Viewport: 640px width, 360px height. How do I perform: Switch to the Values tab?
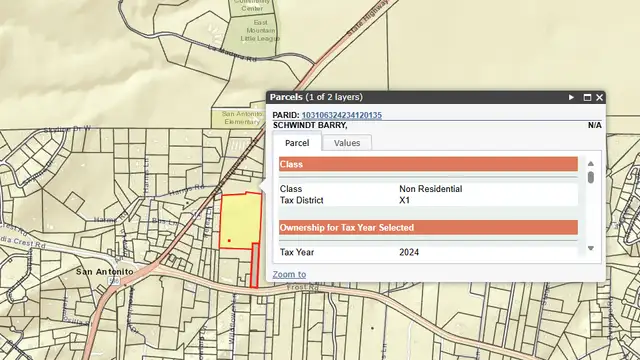coord(347,143)
